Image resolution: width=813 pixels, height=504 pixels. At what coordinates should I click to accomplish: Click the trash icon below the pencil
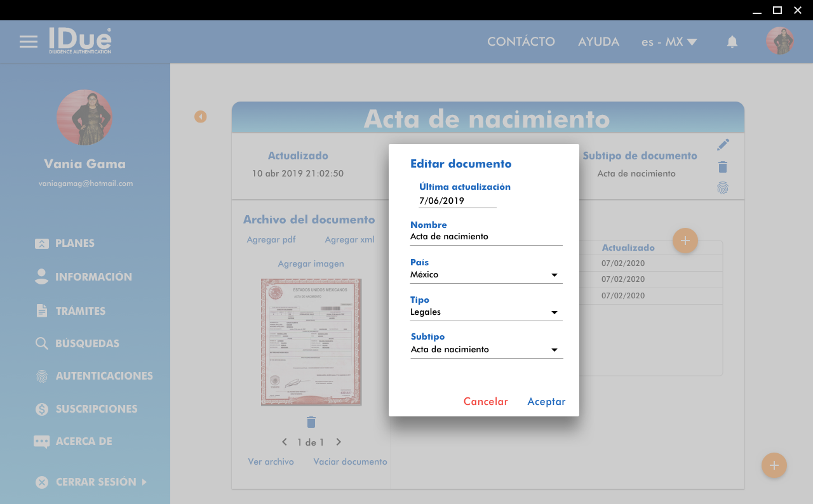pyautogui.click(x=723, y=167)
